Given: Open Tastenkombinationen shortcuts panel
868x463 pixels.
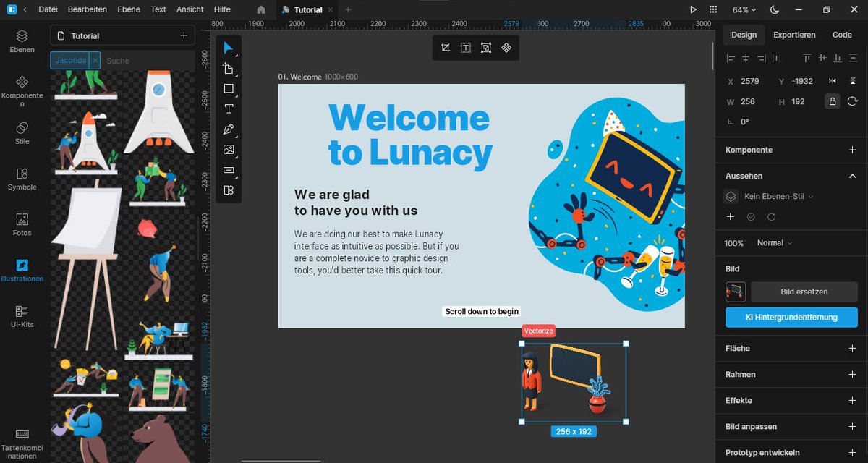Looking at the screenshot, I should (22, 444).
